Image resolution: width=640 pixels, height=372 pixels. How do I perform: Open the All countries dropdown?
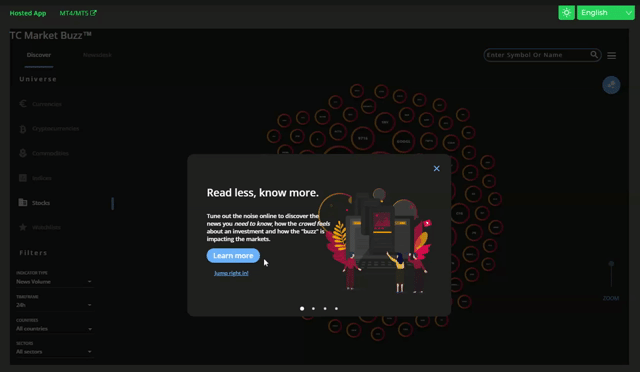point(54,329)
